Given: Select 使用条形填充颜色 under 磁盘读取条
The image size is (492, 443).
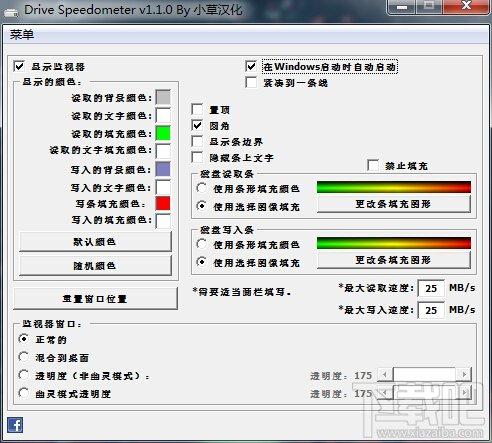Looking at the screenshot, I should click(x=202, y=188).
